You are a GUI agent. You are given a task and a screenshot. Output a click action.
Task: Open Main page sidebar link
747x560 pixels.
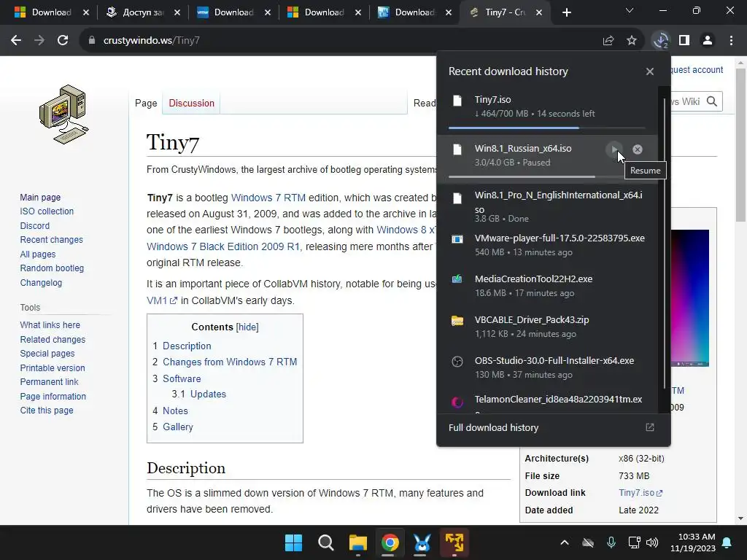40,197
